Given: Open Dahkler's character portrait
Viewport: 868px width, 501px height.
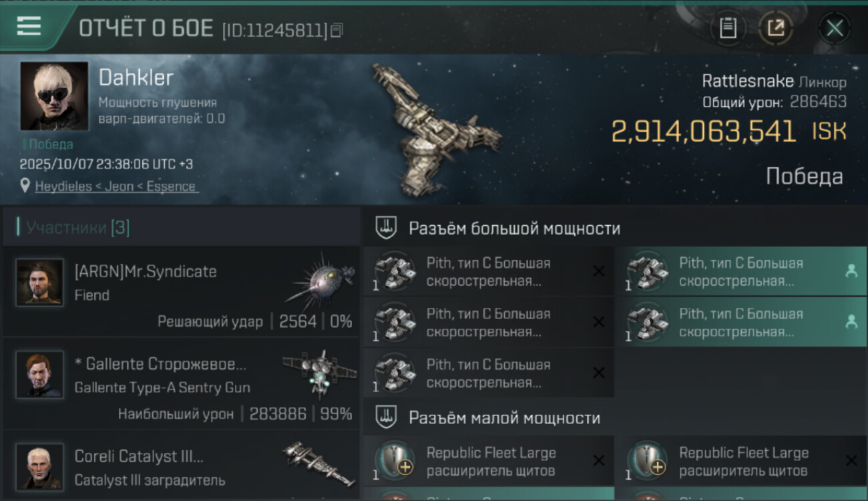Looking at the screenshot, I should coord(54,96).
